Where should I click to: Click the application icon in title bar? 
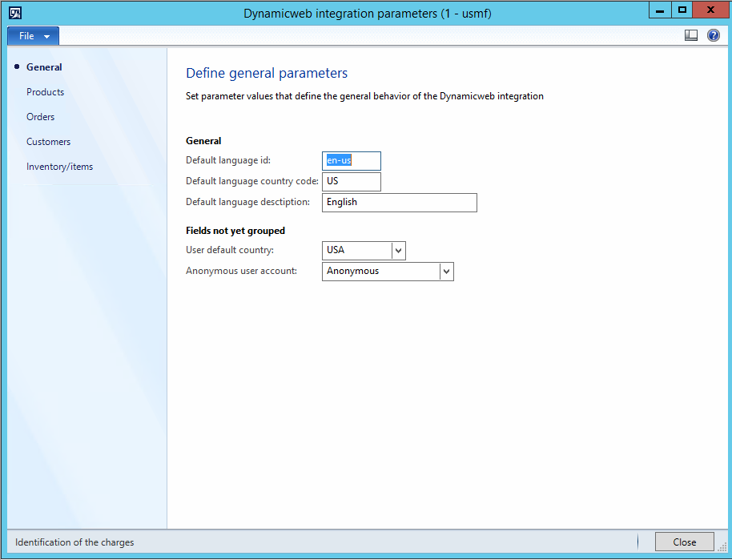[x=15, y=12]
